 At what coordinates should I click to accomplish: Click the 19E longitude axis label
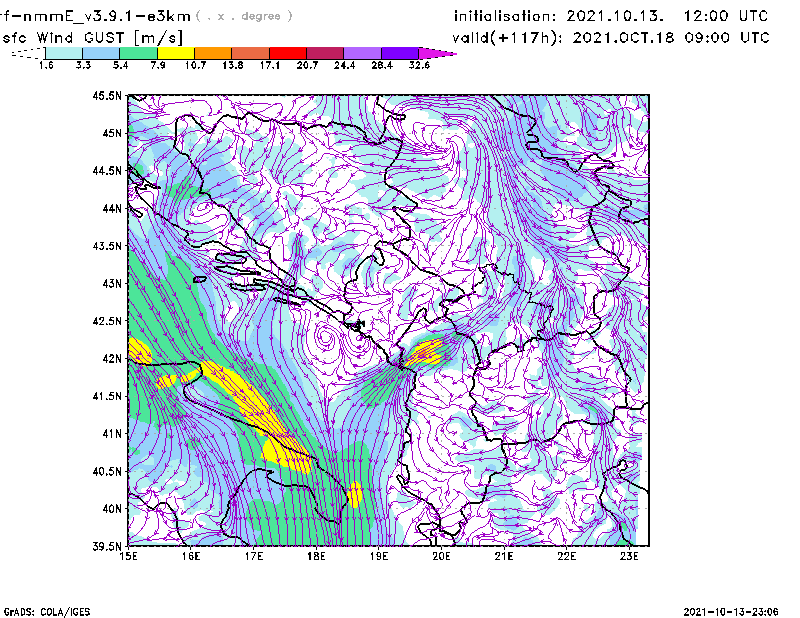coord(379,556)
